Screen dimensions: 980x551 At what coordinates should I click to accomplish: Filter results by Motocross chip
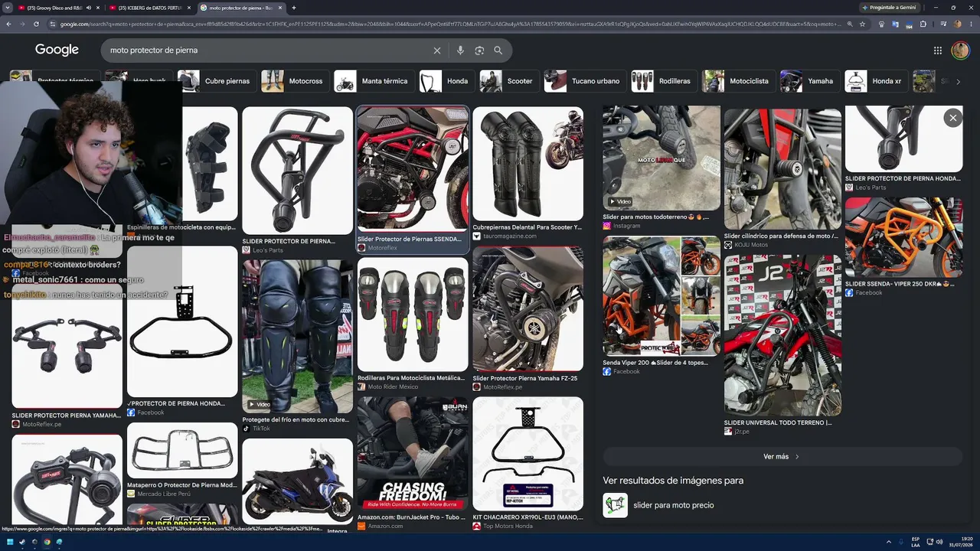[x=295, y=81]
